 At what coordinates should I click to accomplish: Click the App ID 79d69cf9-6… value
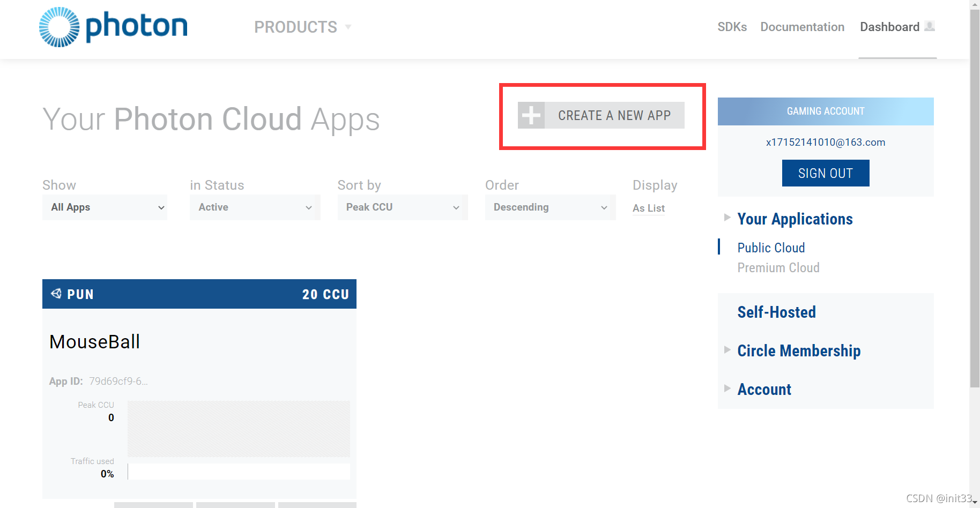pyautogui.click(x=118, y=381)
